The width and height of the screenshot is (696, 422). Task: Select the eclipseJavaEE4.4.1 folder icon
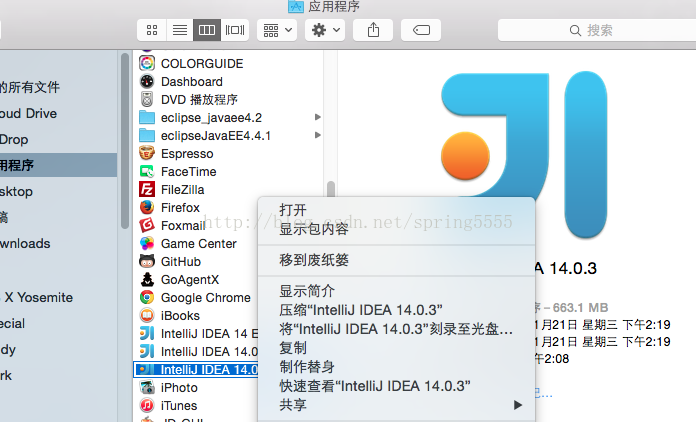tap(147, 135)
